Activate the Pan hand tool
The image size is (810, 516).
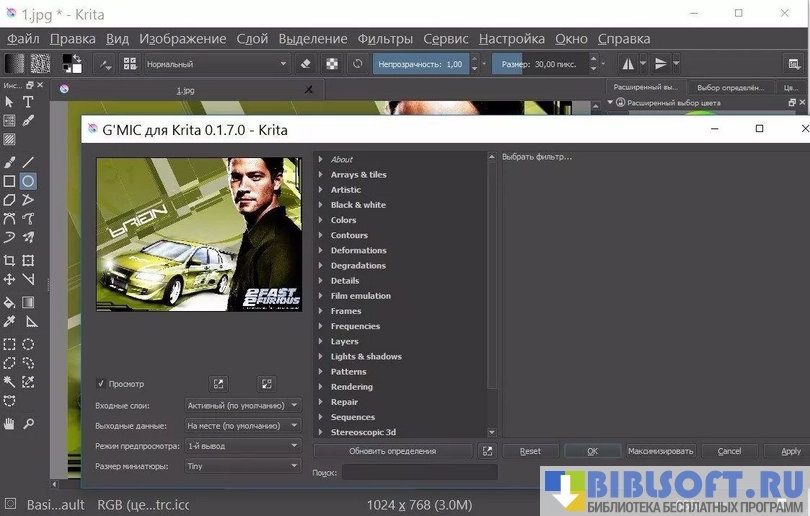[x=9, y=423]
